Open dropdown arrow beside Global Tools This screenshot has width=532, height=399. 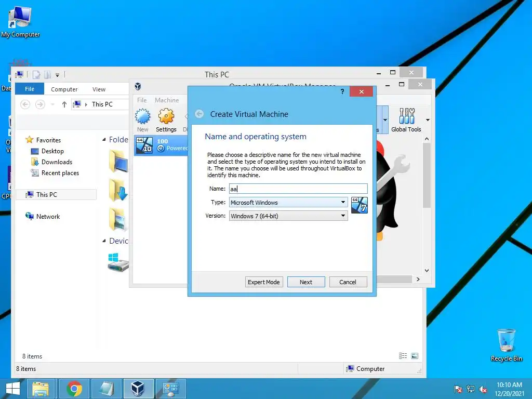(x=428, y=120)
